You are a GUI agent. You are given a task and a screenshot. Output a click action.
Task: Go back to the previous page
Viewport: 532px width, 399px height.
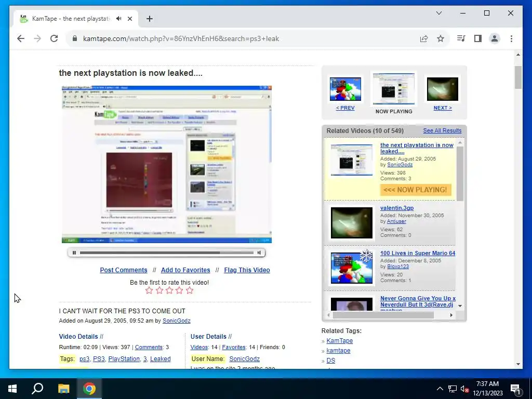[21, 38]
